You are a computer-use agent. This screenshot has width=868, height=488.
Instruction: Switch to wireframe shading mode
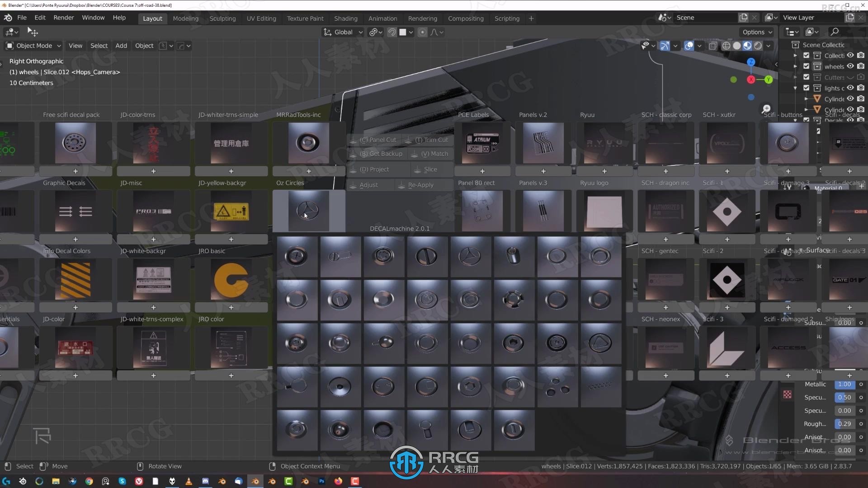click(x=726, y=46)
